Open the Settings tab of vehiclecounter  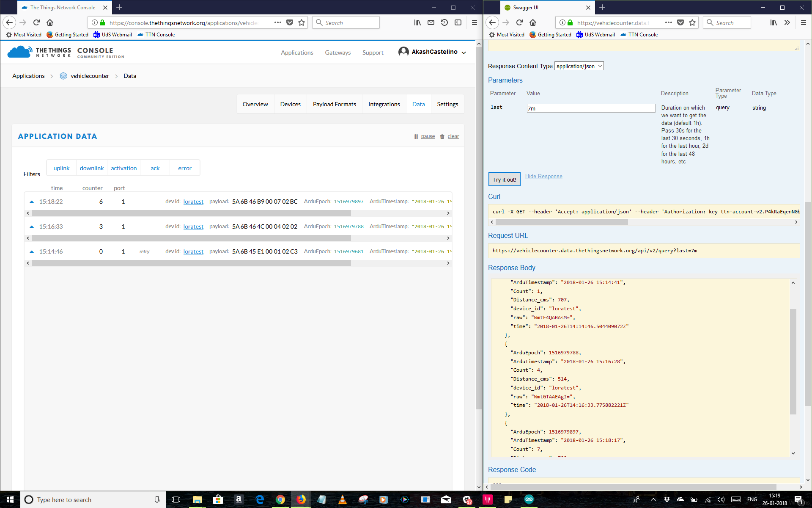pos(447,104)
